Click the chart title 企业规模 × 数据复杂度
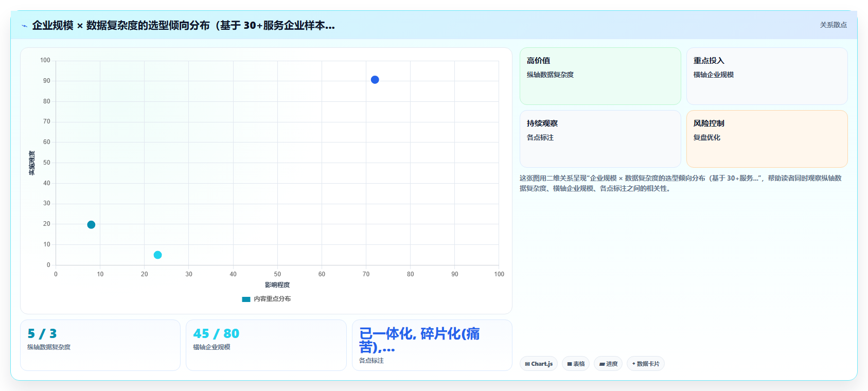The image size is (868, 391). [183, 25]
